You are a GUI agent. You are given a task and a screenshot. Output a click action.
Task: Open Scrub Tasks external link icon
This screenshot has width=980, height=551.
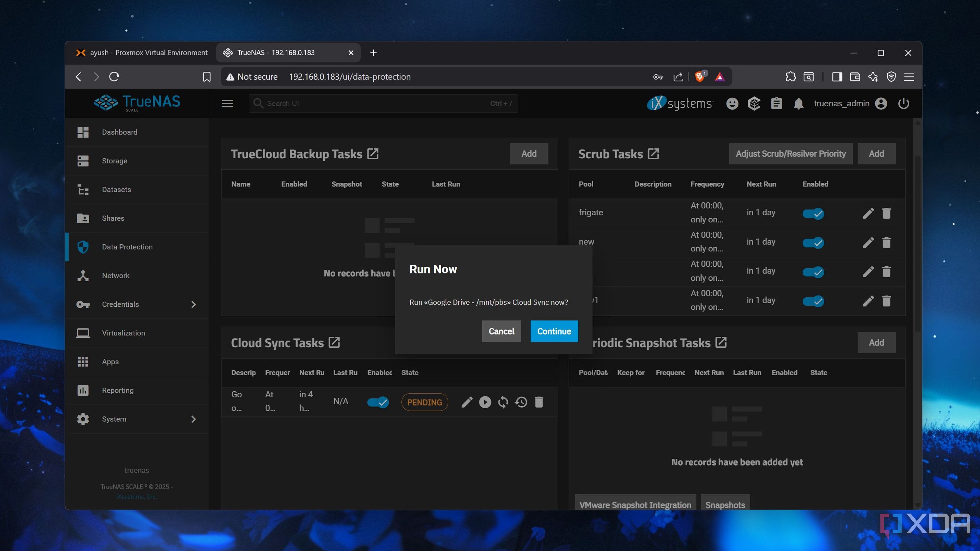pos(653,154)
